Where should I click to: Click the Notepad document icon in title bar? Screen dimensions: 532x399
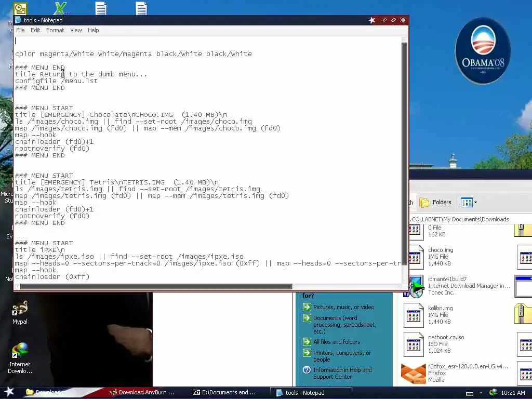click(18, 20)
